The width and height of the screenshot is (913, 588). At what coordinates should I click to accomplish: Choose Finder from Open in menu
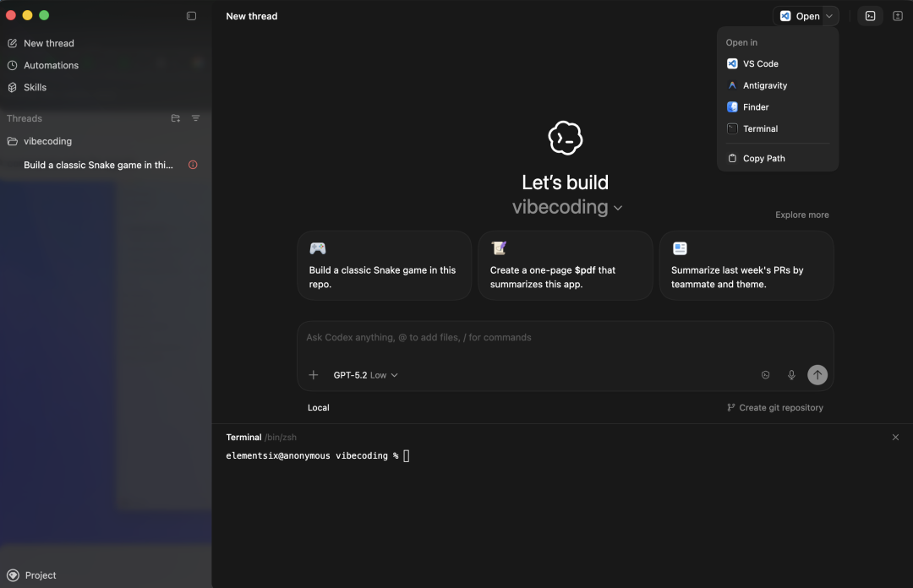pos(778,107)
